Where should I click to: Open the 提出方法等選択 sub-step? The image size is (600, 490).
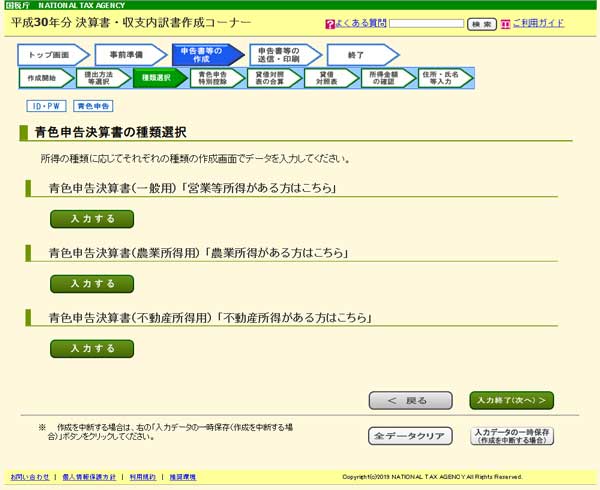click(x=98, y=78)
